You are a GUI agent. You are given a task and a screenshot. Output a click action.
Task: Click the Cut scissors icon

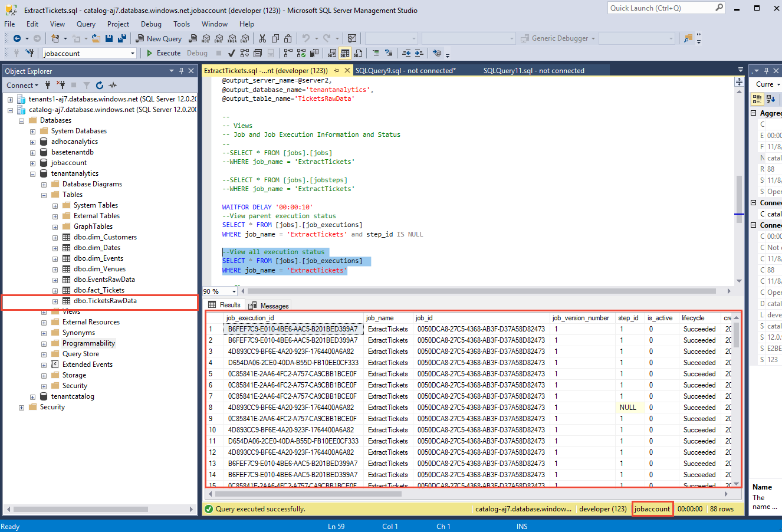coord(262,38)
